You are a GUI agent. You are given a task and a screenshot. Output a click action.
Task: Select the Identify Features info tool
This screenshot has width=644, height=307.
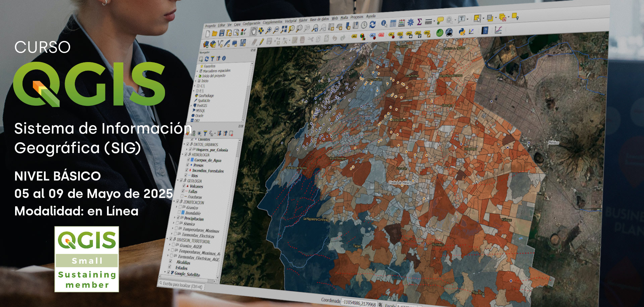click(384, 23)
